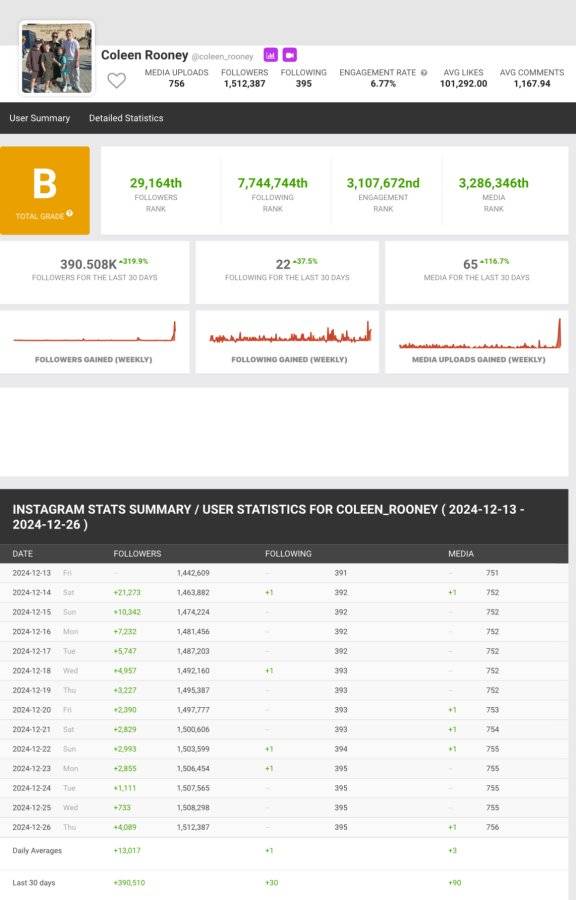Screen dimensions: 576x900
Task: Click the +13,017 daily average value
Action: (127, 851)
